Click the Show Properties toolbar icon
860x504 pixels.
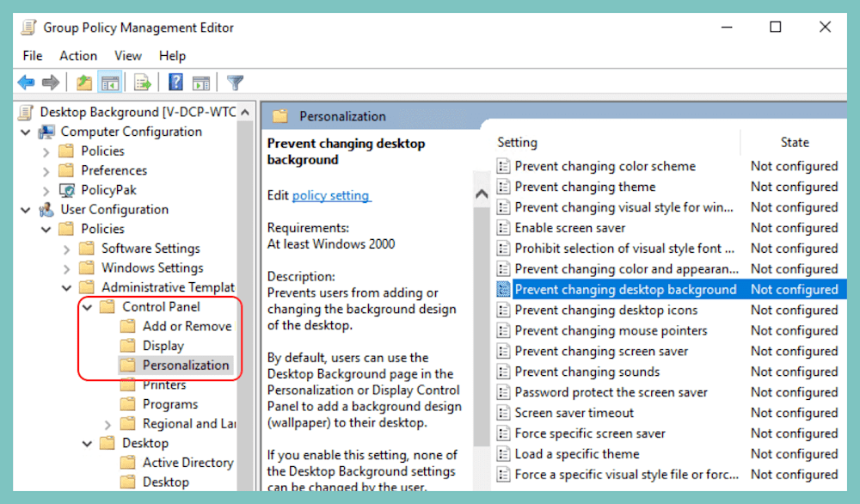(x=200, y=82)
